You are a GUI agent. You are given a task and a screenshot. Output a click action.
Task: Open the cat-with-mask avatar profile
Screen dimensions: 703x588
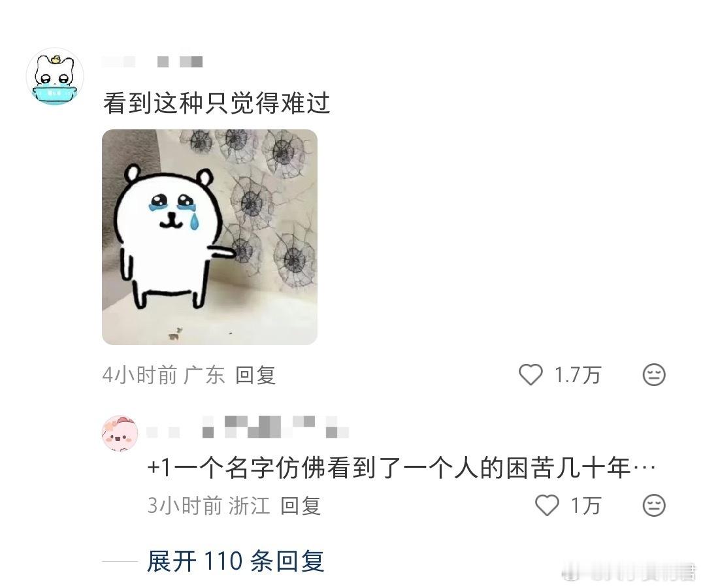click(55, 77)
